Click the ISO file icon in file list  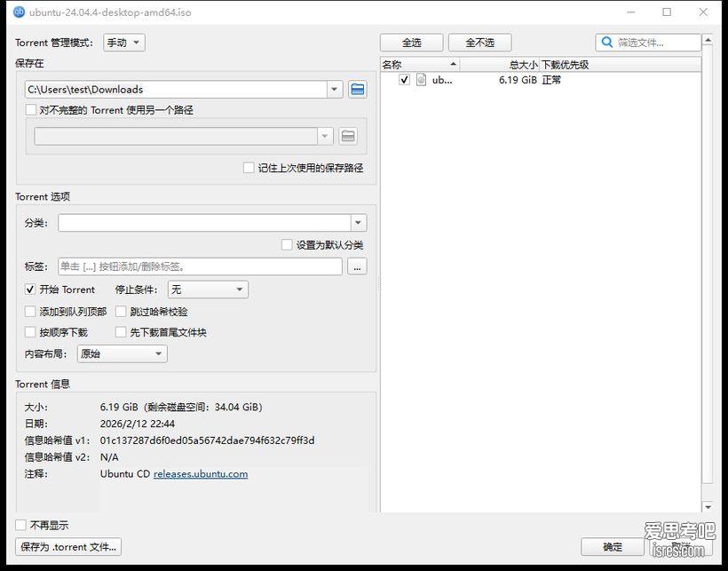click(421, 80)
